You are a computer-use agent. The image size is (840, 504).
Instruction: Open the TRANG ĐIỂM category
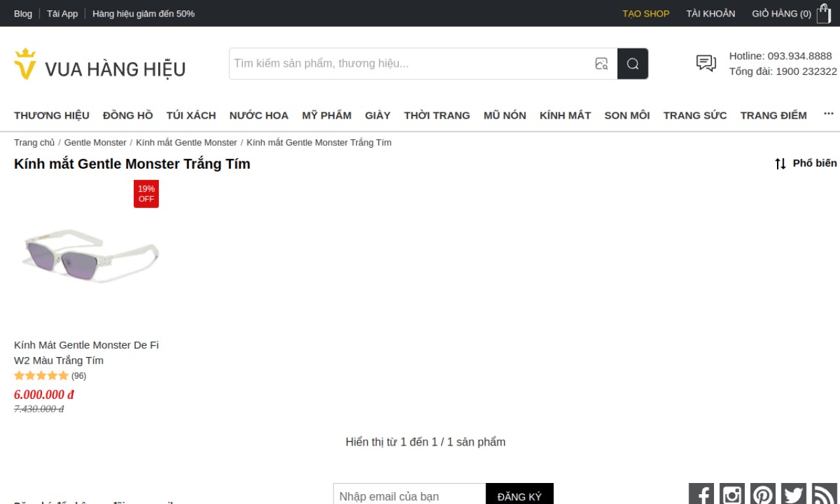point(774,115)
